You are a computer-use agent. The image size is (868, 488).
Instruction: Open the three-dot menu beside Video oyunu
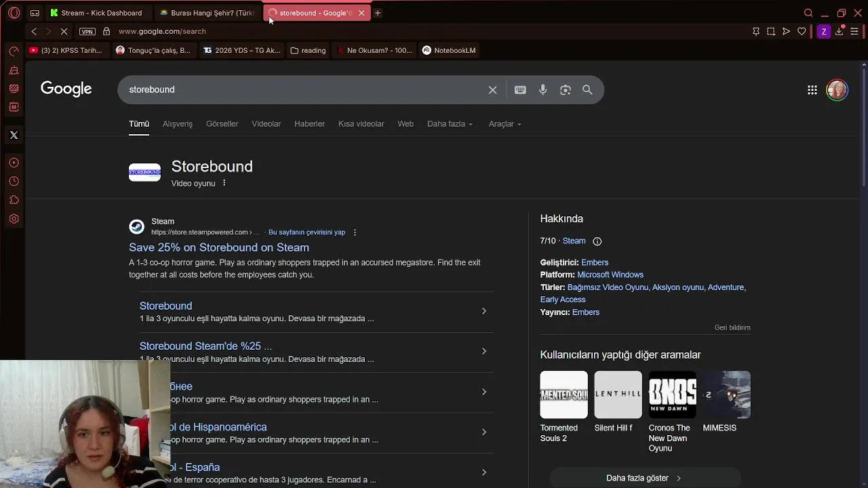[x=224, y=183]
